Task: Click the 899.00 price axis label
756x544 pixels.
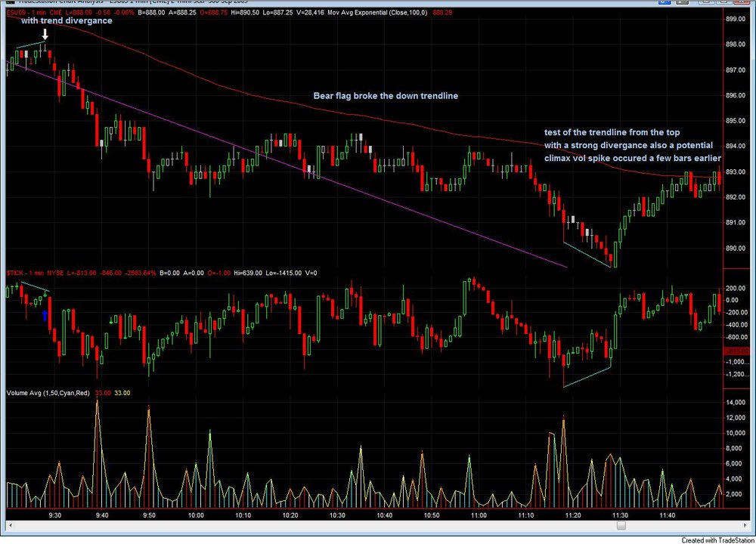Action: coord(736,20)
